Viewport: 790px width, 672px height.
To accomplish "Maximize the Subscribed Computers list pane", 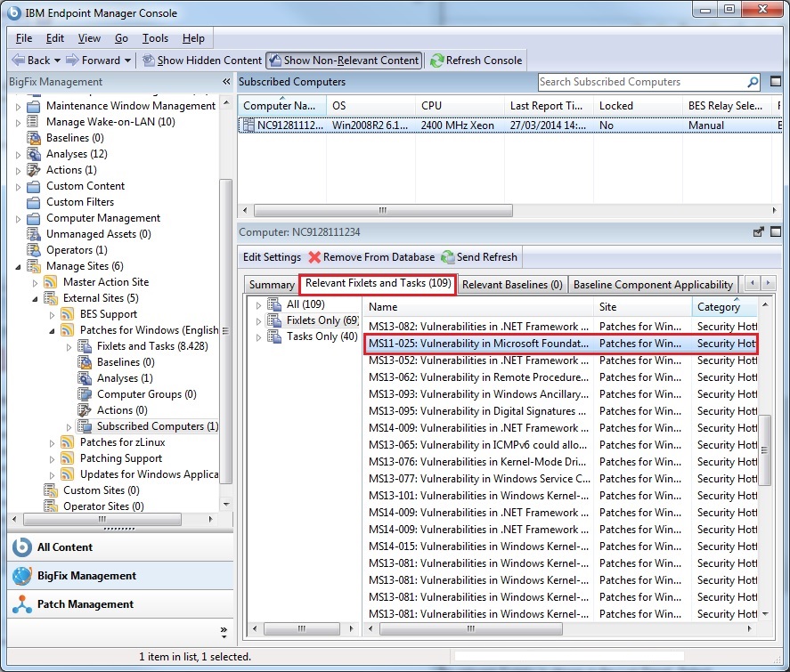I will click(x=776, y=82).
